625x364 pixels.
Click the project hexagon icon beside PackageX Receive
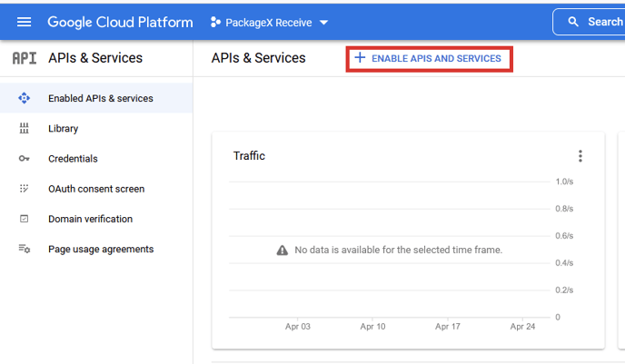tap(216, 22)
